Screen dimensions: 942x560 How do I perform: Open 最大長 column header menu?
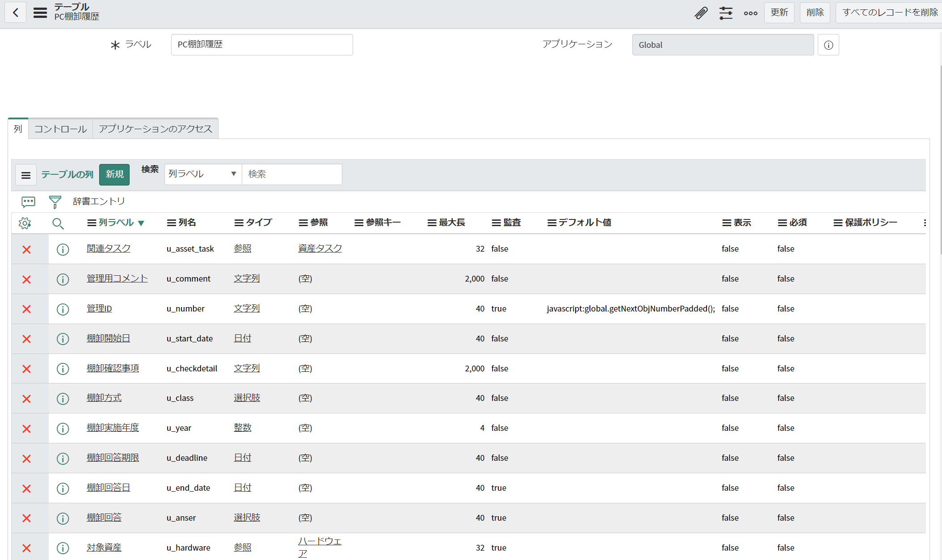432,223
